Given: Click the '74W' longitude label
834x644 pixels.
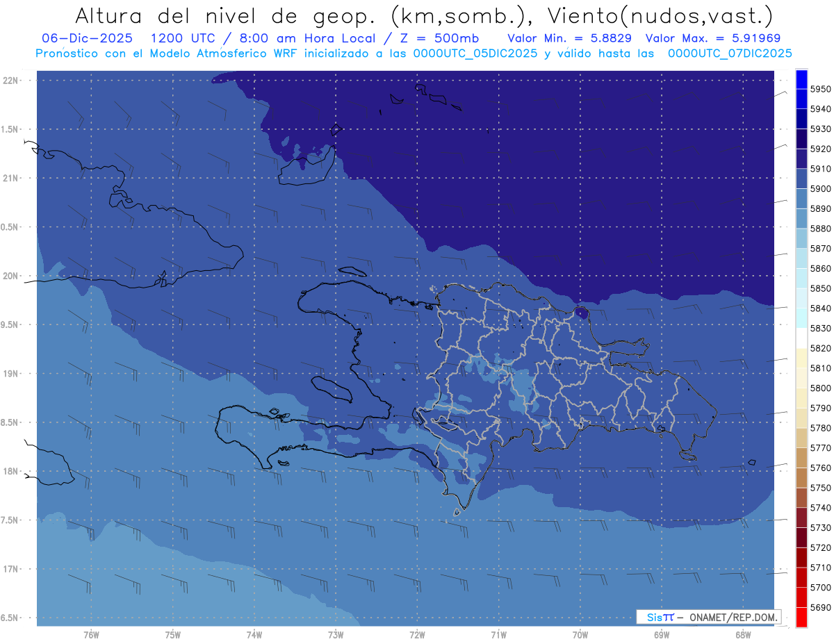Looking at the screenshot, I should (254, 635).
